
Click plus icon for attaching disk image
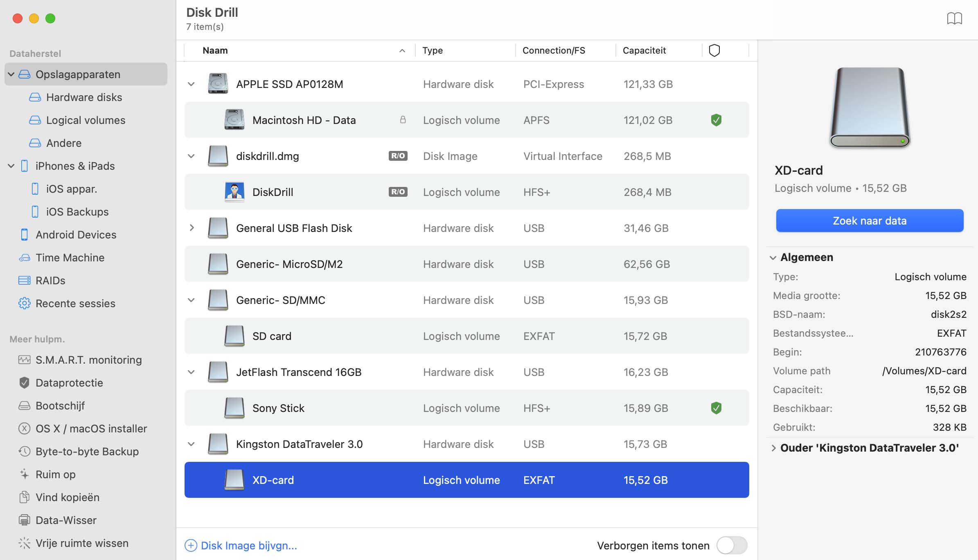191,545
